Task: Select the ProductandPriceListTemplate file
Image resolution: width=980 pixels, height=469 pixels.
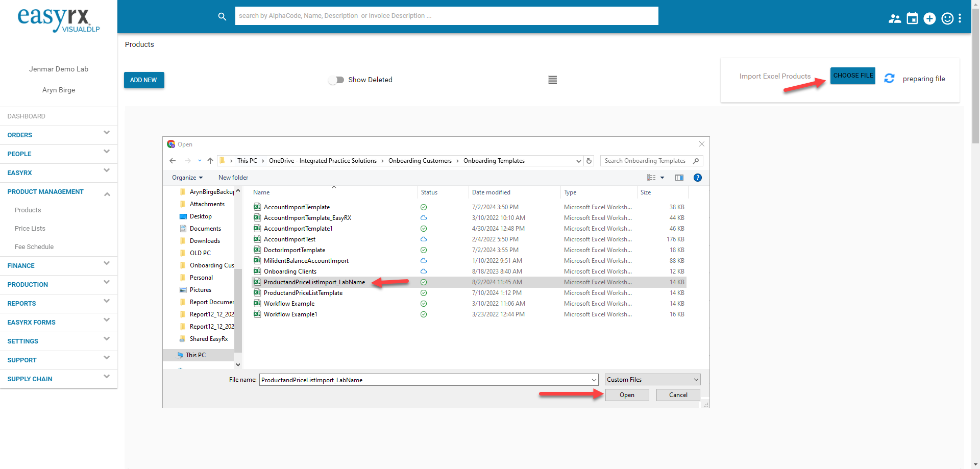Action: click(x=303, y=293)
